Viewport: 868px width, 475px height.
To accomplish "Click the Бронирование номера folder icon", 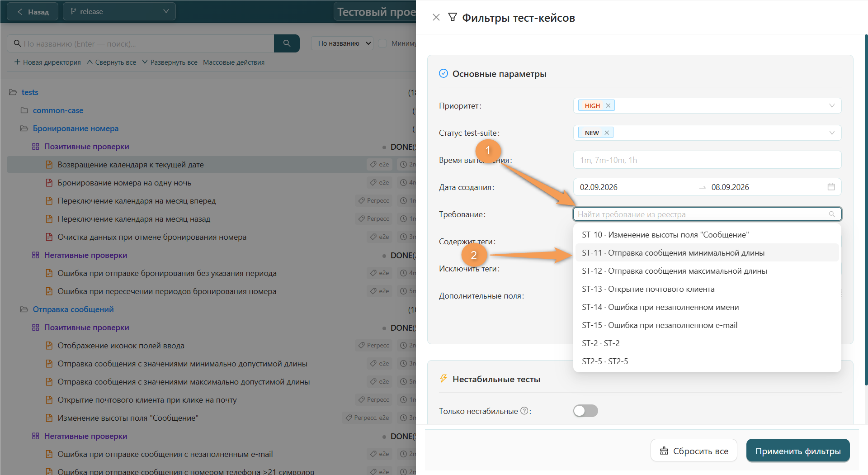I will [x=24, y=128].
